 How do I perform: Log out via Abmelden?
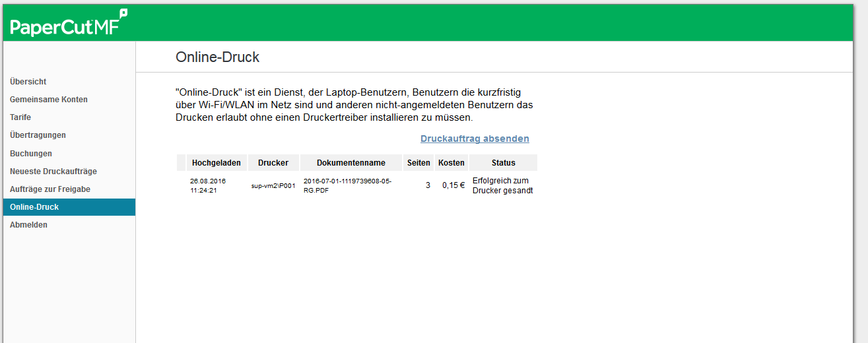pyautogui.click(x=28, y=225)
